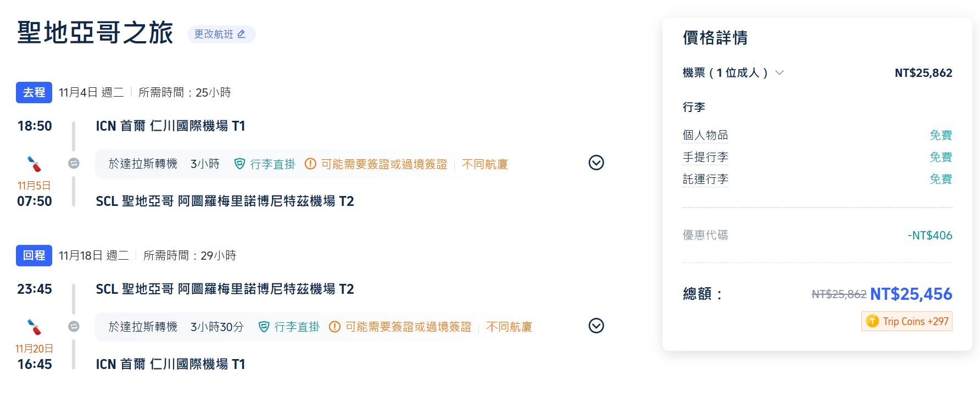Expand return Dallas layover details
The width and height of the screenshot is (980, 414).
point(596,326)
